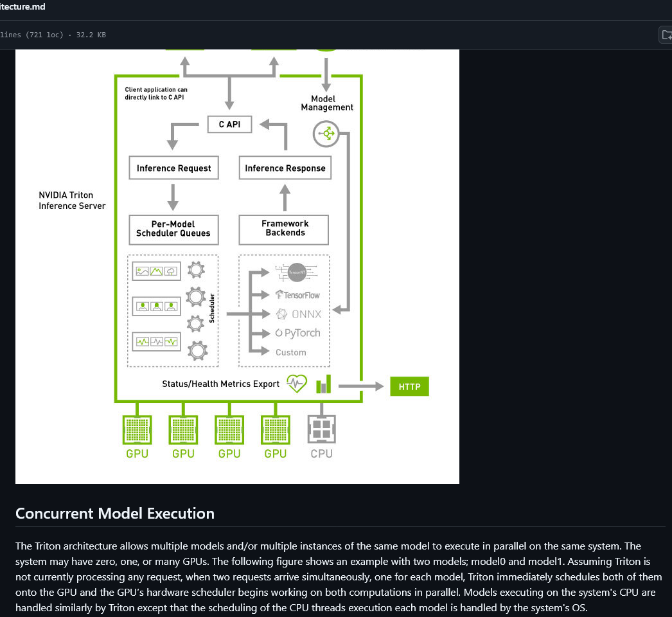
Task: Open the Triton architecture diagram image
Action: click(238, 266)
